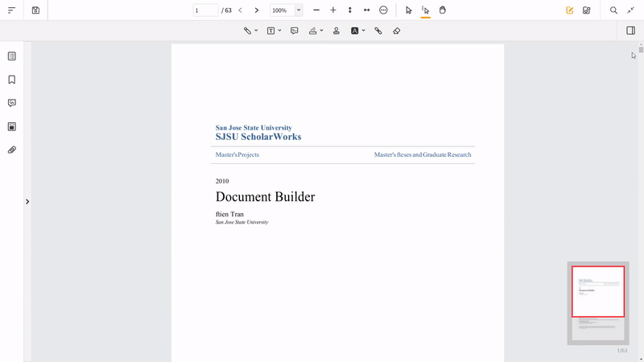Enable text selection cursor tool
The width and height of the screenshot is (644, 362).
click(426, 10)
